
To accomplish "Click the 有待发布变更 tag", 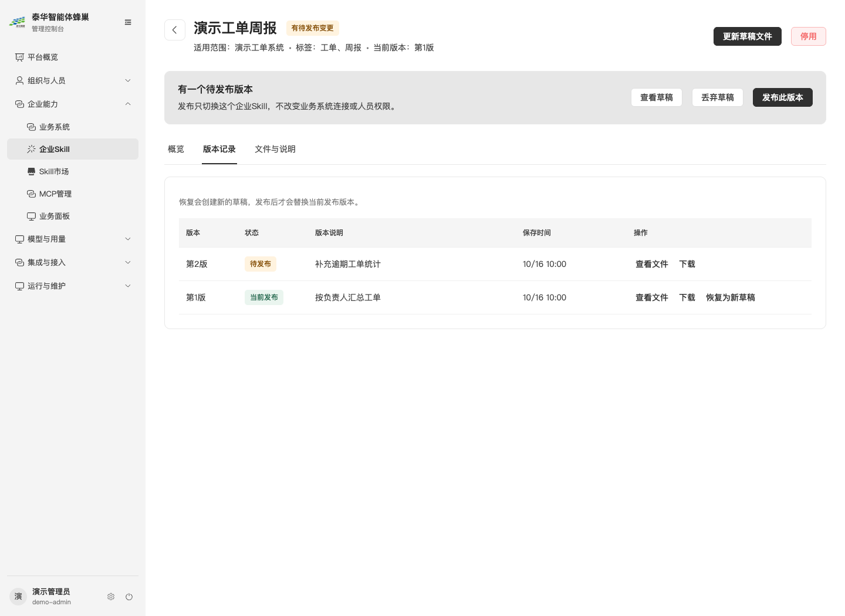I will tap(313, 28).
